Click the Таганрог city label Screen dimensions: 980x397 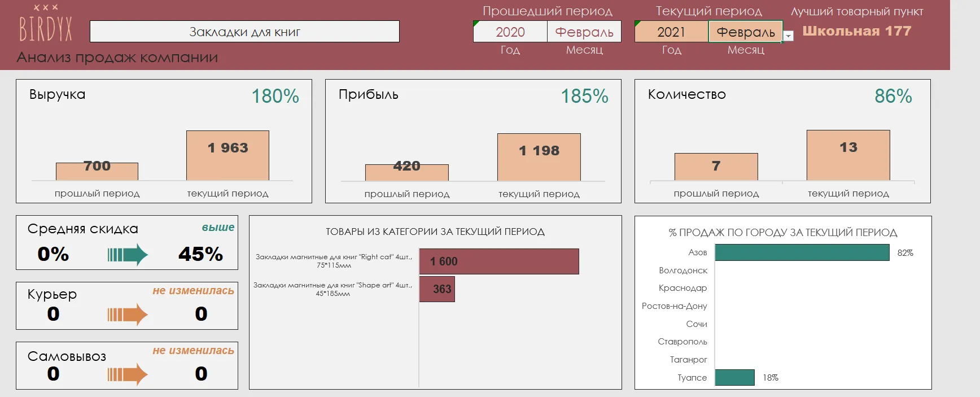tap(689, 360)
